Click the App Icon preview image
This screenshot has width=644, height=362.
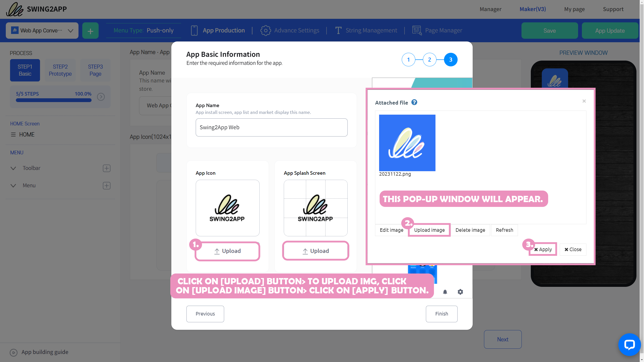pos(227,208)
